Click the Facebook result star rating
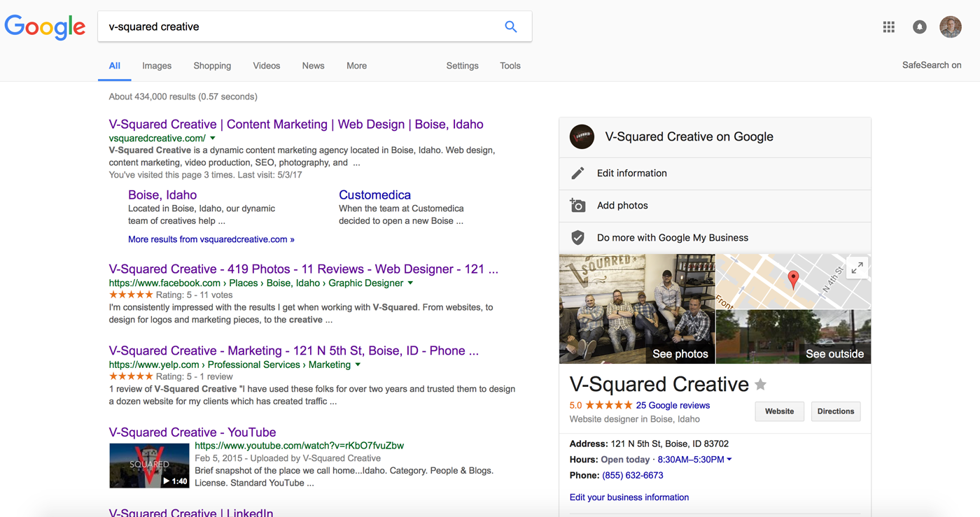This screenshot has width=980, height=517. pos(131,295)
